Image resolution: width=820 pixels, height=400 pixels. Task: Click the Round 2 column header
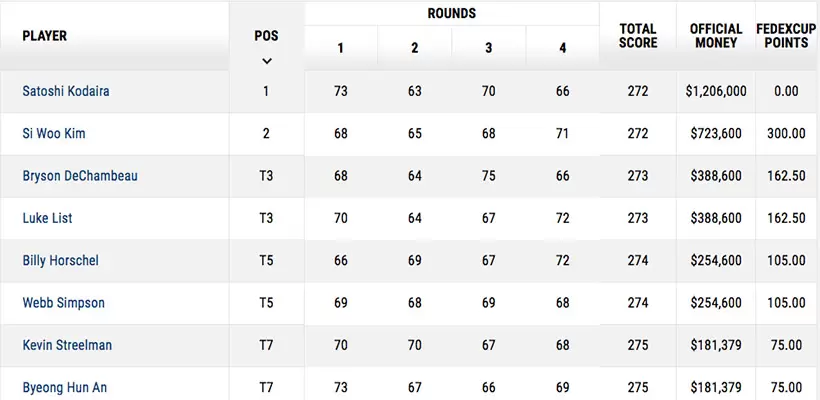click(414, 48)
